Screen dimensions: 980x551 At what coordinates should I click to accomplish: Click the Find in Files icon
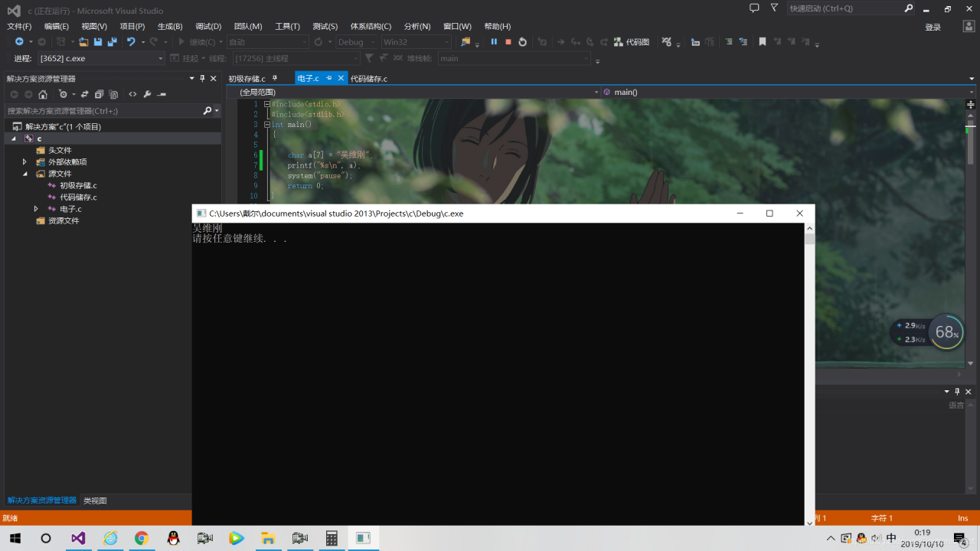click(x=465, y=42)
